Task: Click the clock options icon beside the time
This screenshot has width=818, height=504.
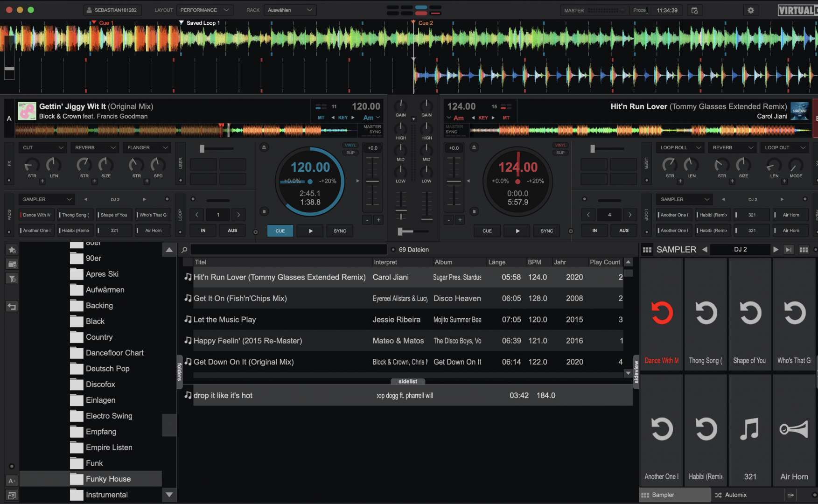Action: pos(695,10)
